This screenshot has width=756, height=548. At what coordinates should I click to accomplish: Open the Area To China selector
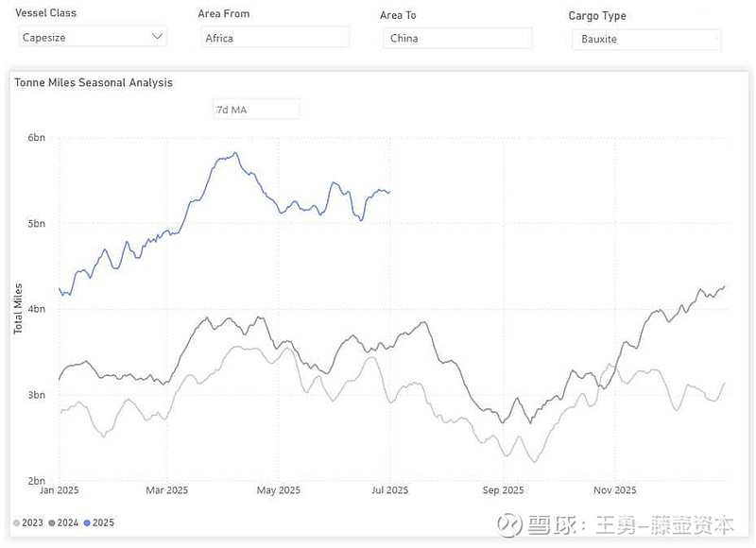[457, 38]
